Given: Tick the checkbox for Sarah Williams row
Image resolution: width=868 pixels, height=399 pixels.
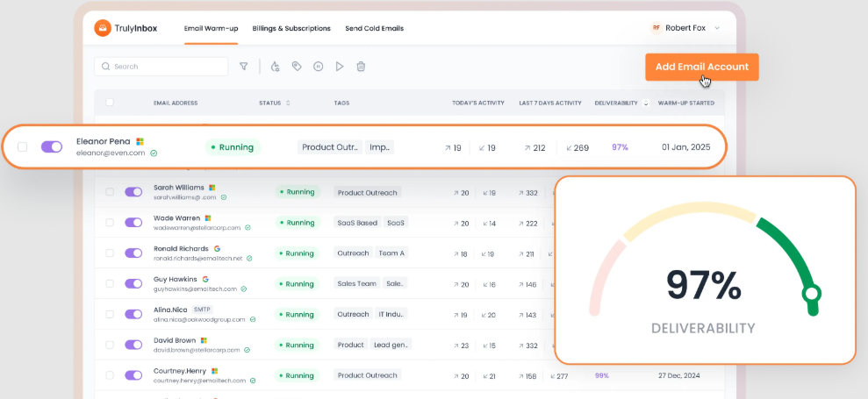Looking at the screenshot, I should (x=110, y=192).
